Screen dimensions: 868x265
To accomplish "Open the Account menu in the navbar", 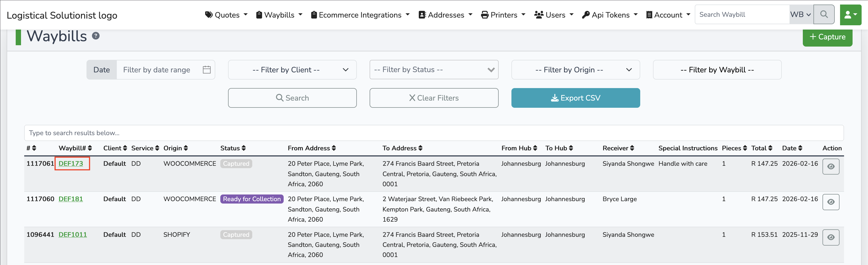I will [668, 14].
